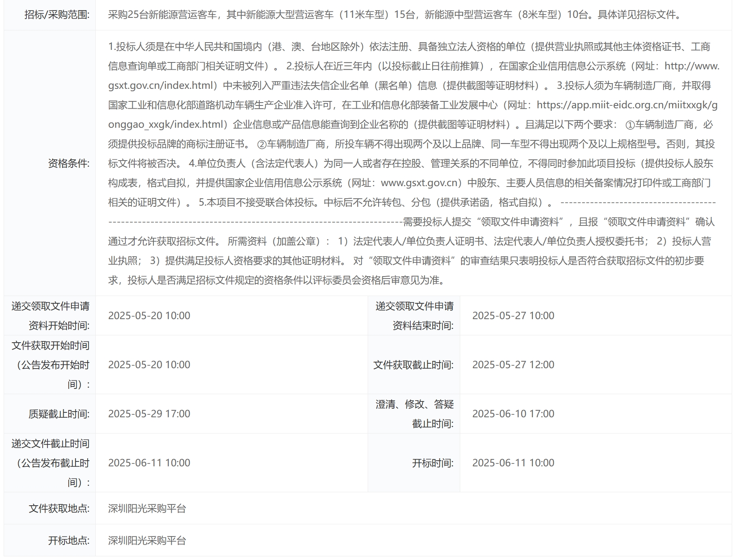This screenshot has width=737, height=560.
Task: Click the 递交领取文件申请资料开始时间 label
Action: (x=50, y=316)
